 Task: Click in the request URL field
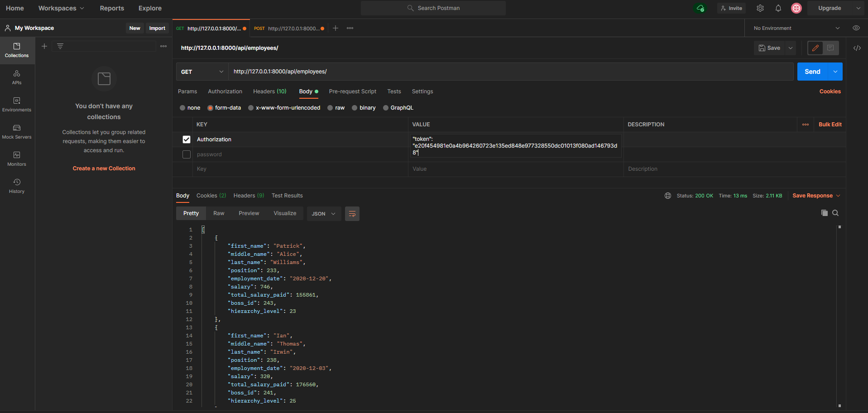(x=511, y=72)
